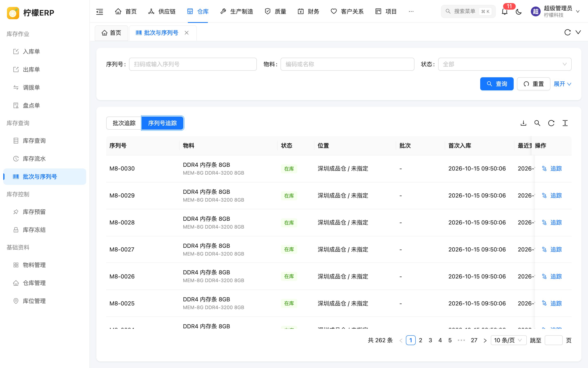588x368 pixels.
Task: Click the export download icon above the table
Action: tap(523, 123)
